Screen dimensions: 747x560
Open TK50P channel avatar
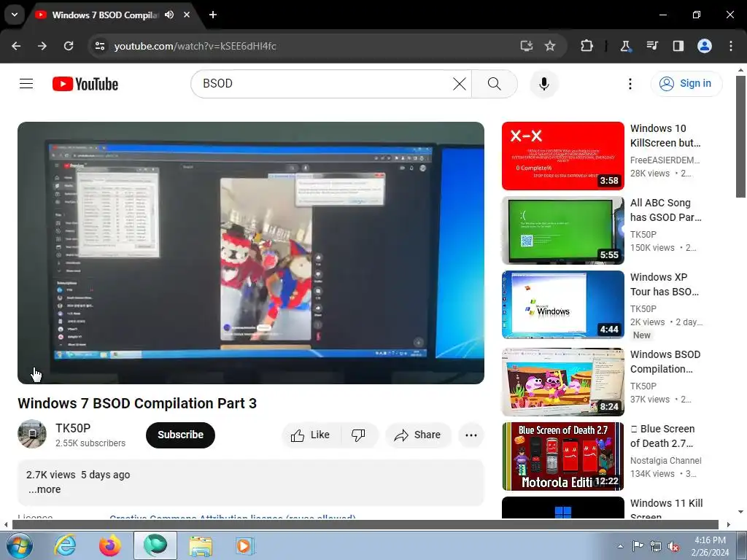click(x=32, y=434)
